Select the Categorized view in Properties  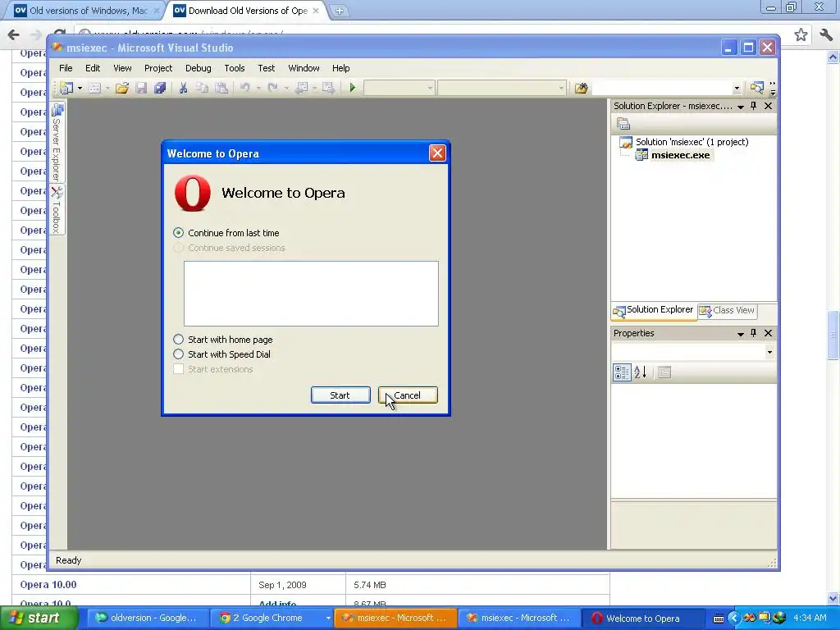622,372
